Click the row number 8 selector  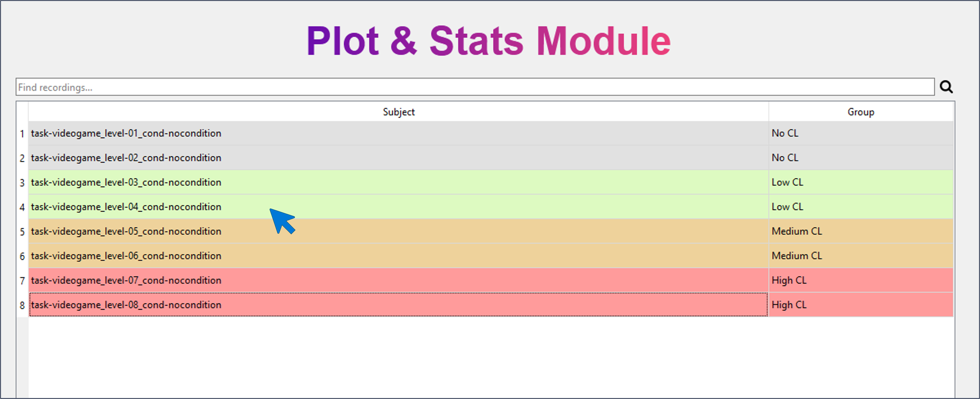[22, 305]
